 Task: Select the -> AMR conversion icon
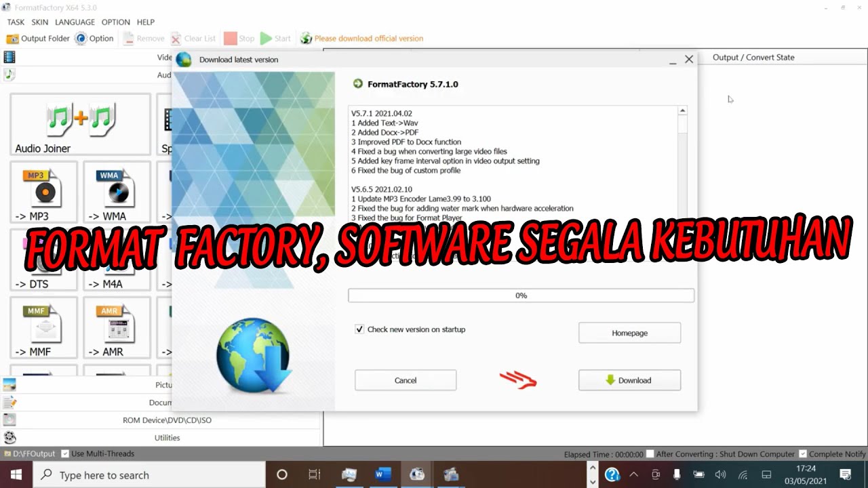[x=117, y=328]
